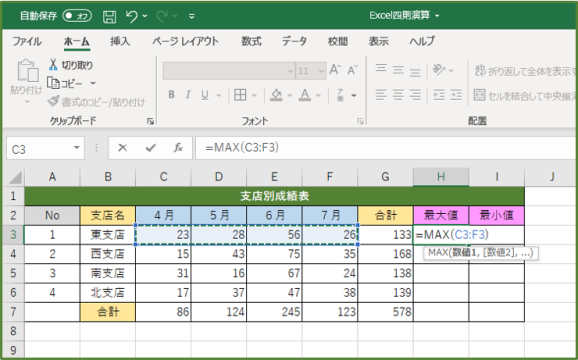Viewport: 578px width, 360px height.
Task: Click the 最大値 header cell
Action: [441, 215]
